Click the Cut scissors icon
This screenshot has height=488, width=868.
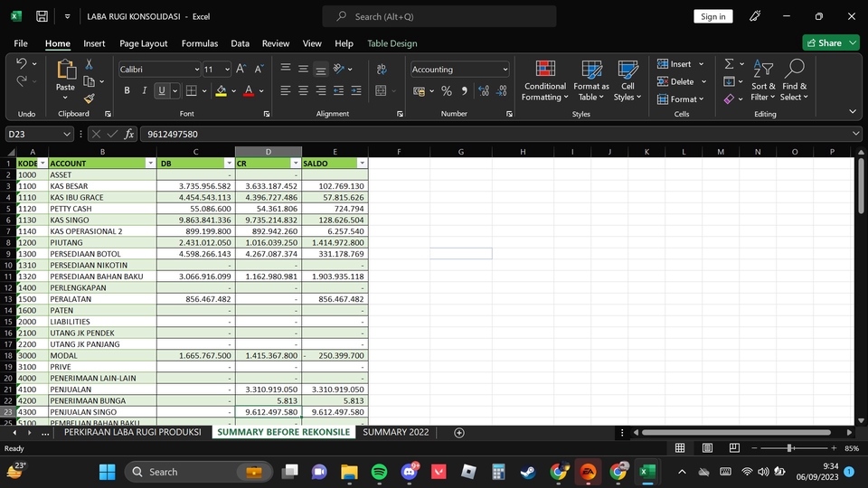tap(89, 64)
